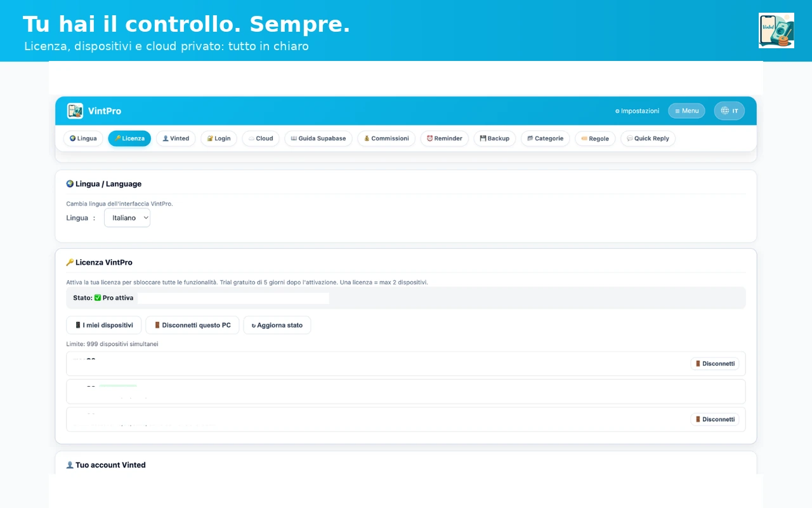Image resolution: width=812 pixels, height=508 pixels.
Task: Click the 'Licenza VintPro' section heading
Action: pyautogui.click(x=104, y=262)
